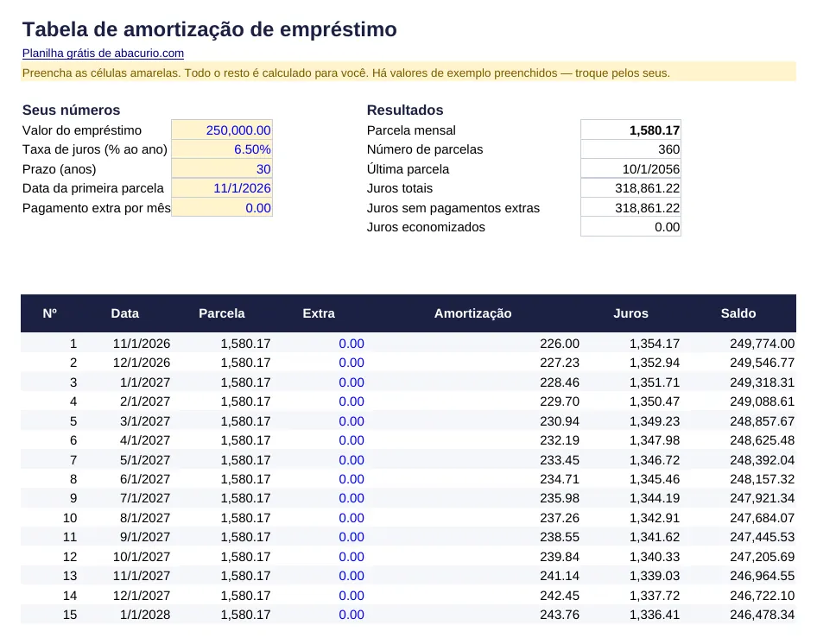The width and height of the screenshot is (817, 644).
Task: Select the Parcela column header
Action: pos(221,313)
